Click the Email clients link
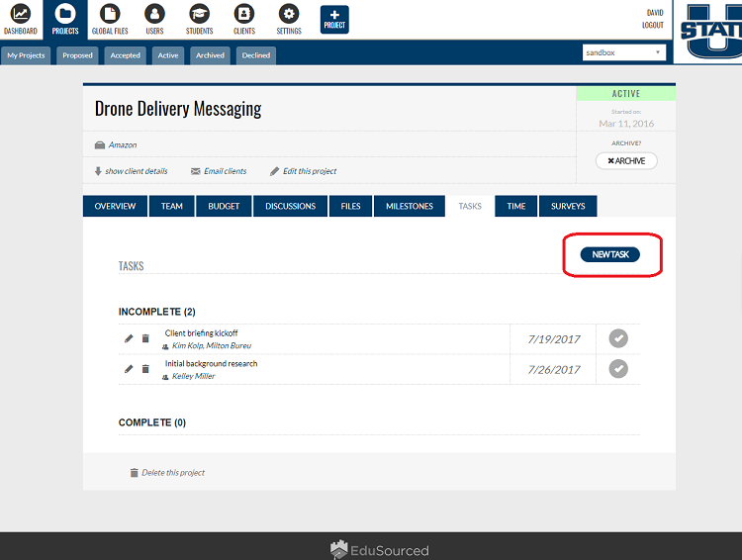The height and width of the screenshot is (560, 742). (225, 171)
